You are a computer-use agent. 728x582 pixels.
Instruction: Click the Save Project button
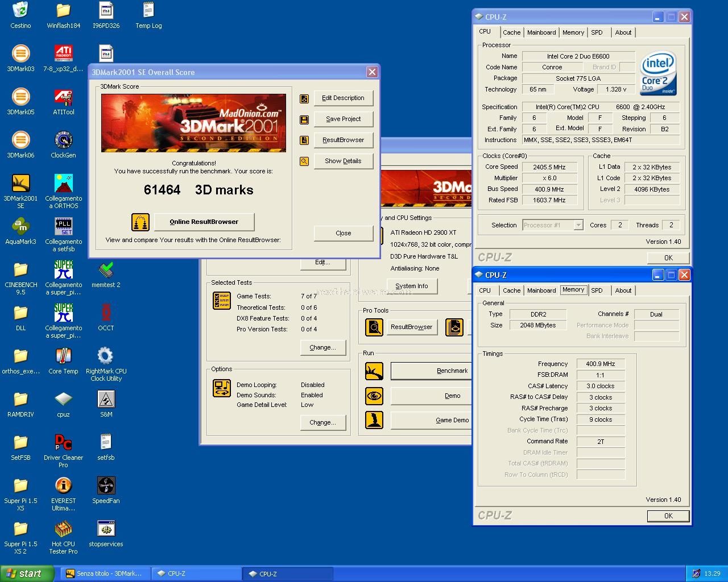(x=343, y=119)
